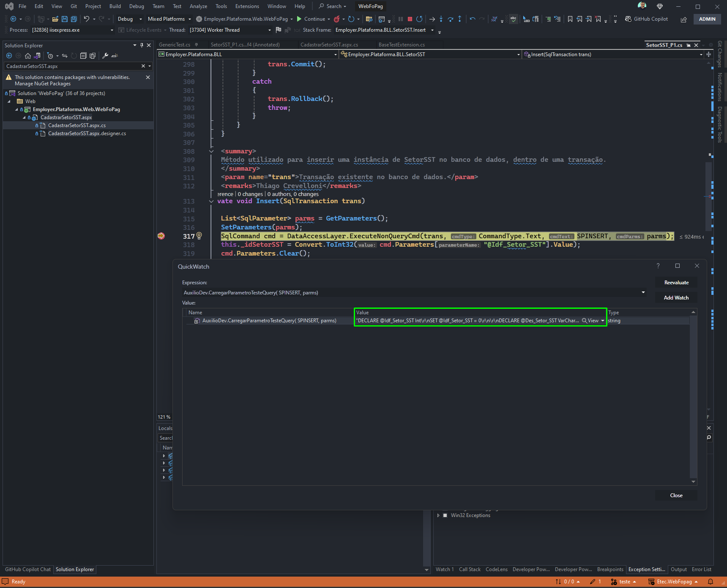Open QuickWatch Expression history dropdown

coord(643,292)
